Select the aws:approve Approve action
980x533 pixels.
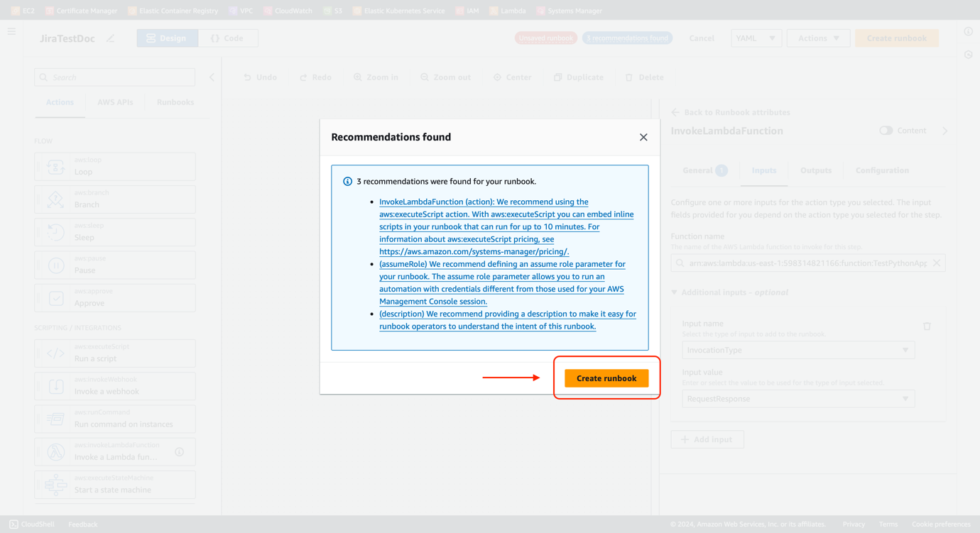tap(115, 298)
